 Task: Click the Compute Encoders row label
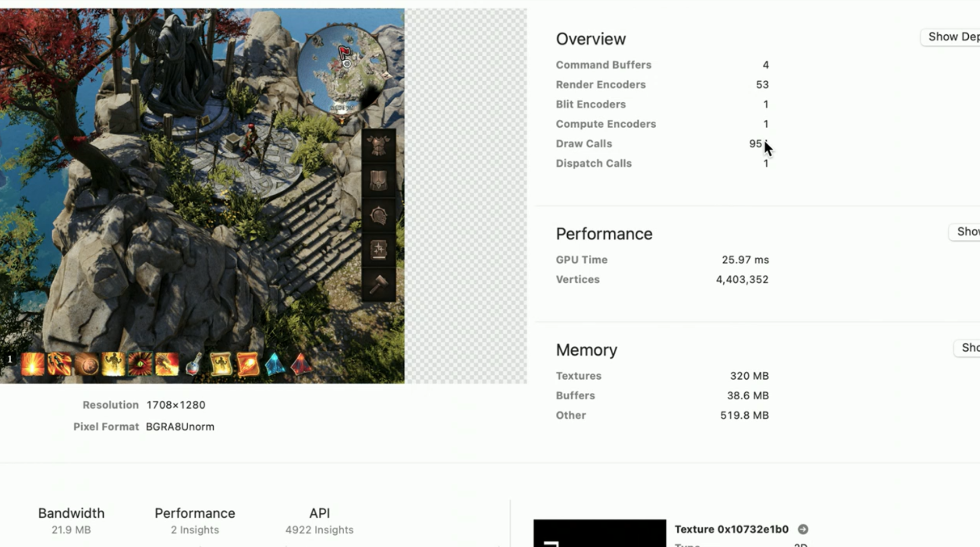click(x=606, y=124)
